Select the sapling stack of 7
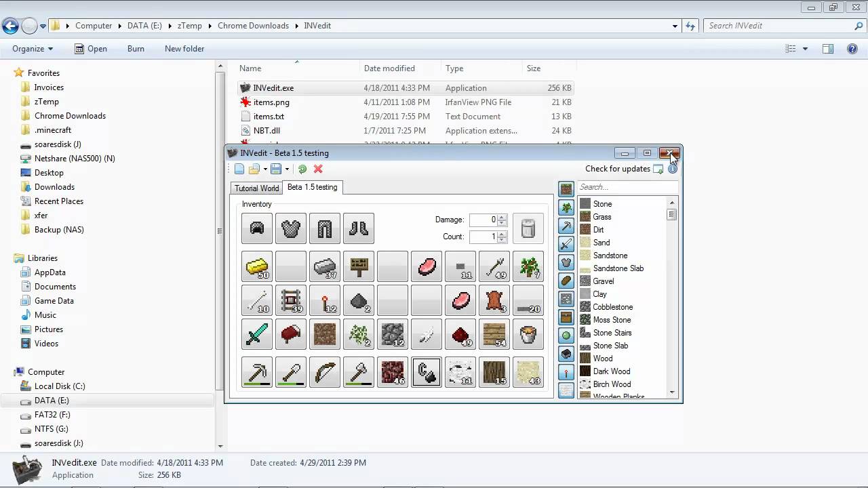The width and height of the screenshot is (868, 488). point(528,266)
